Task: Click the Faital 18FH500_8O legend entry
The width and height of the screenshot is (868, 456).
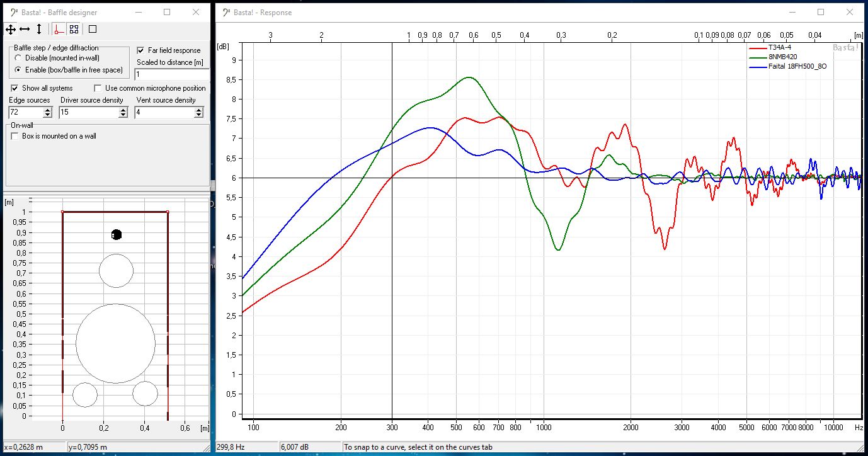Action: (x=796, y=66)
